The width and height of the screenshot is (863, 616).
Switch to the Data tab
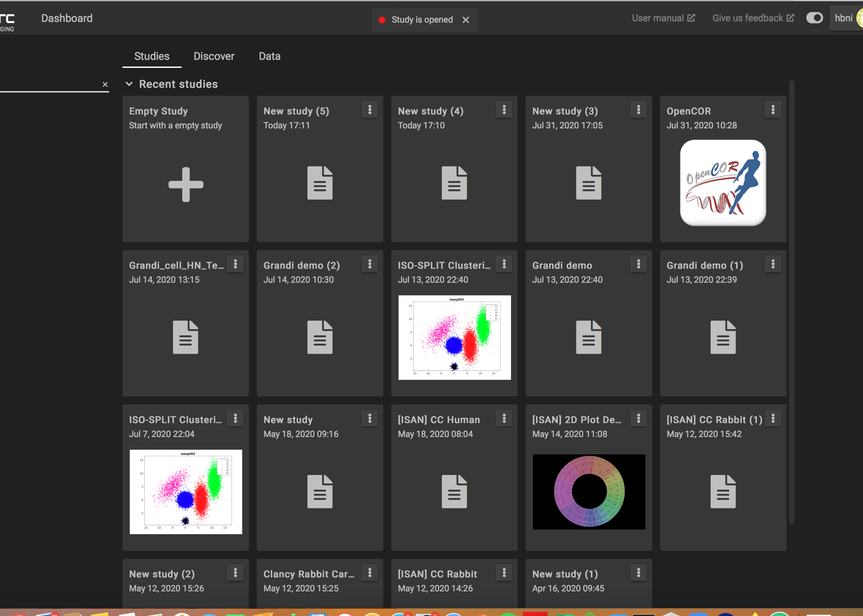[x=269, y=56]
